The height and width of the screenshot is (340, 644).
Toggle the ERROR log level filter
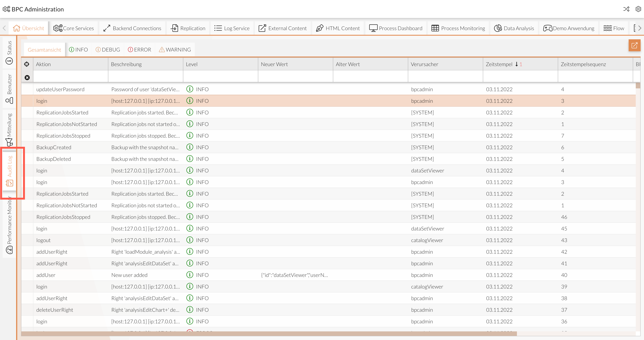point(139,49)
